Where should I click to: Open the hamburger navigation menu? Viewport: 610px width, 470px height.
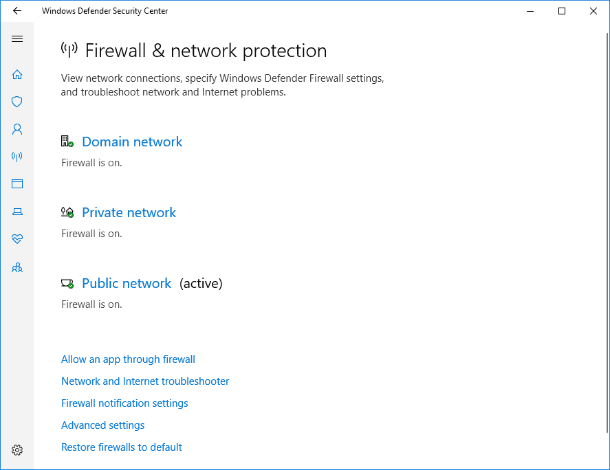pyautogui.click(x=17, y=39)
